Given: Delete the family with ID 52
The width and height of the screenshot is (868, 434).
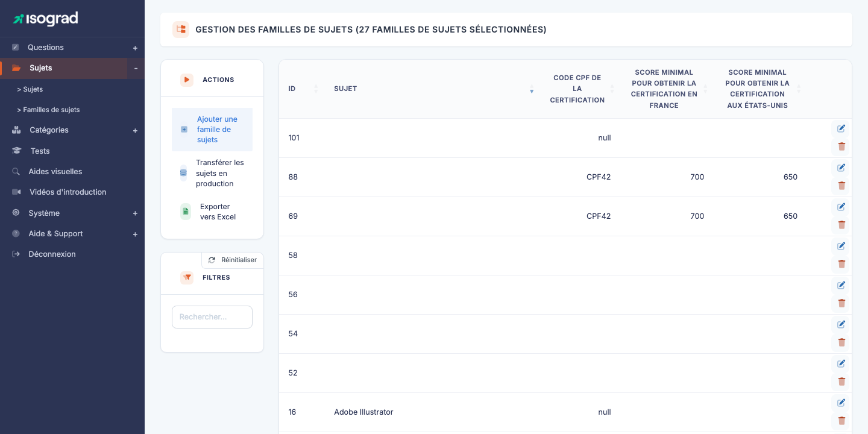Looking at the screenshot, I should pos(841,382).
